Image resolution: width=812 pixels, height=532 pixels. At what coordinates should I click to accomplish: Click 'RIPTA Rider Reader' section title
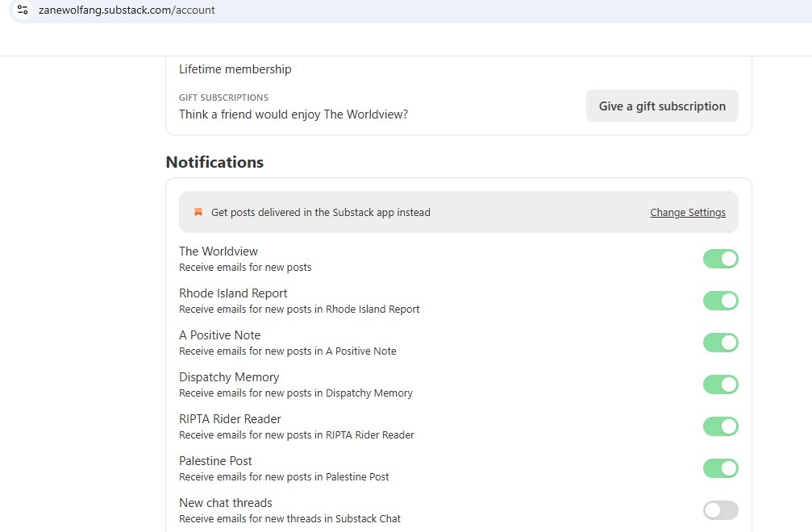click(230, 419)
